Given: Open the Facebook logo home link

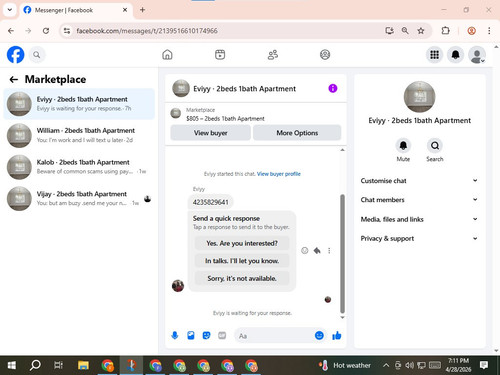Looking at the screenshot, I should [x=15, y=55].
